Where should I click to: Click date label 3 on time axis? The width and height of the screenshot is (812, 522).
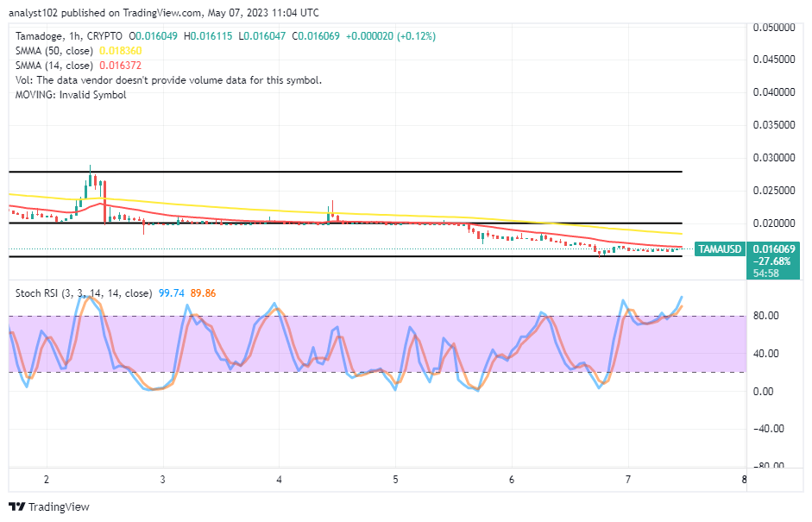[162, 480]
